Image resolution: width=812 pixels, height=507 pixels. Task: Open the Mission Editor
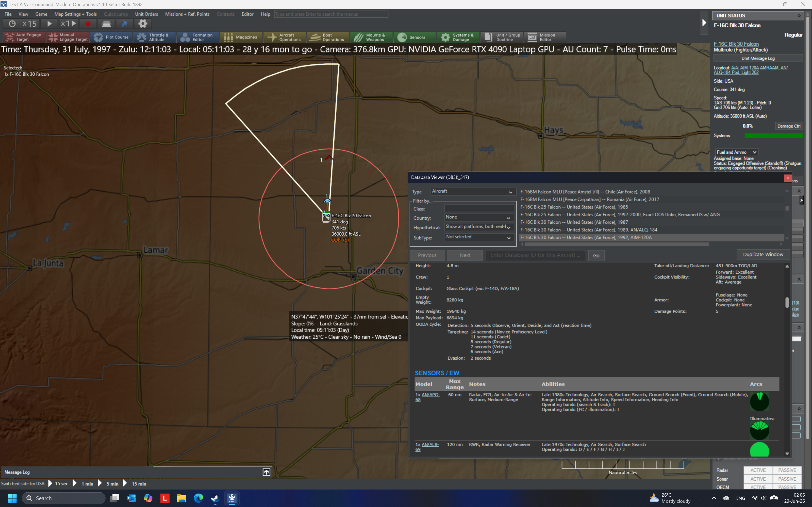[x=544, y=37]
